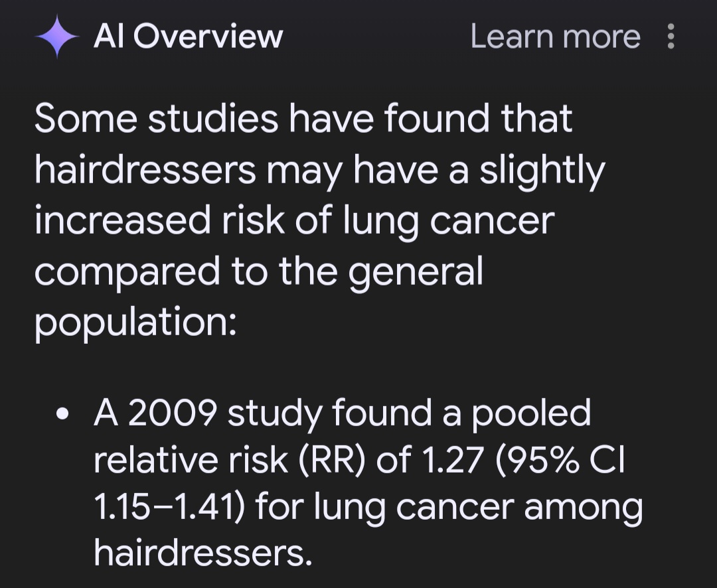Click the "1.15–1.41" confidence interval range
The height and width of the screenshot is (588, 717).
165,508
